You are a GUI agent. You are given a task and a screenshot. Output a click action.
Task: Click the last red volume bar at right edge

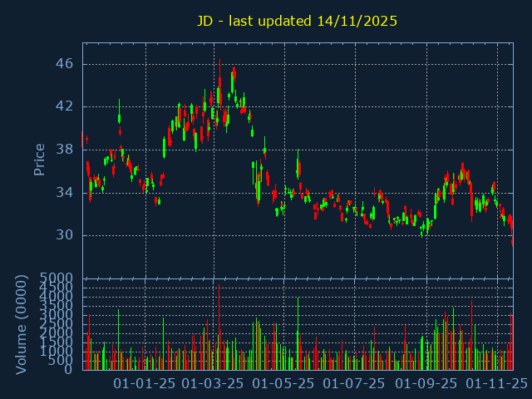point(511,341)
